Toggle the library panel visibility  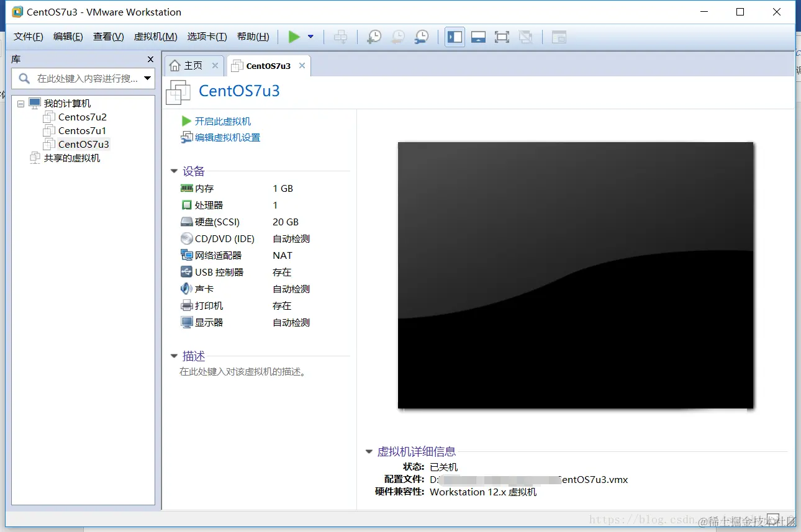tap(455, 37)
